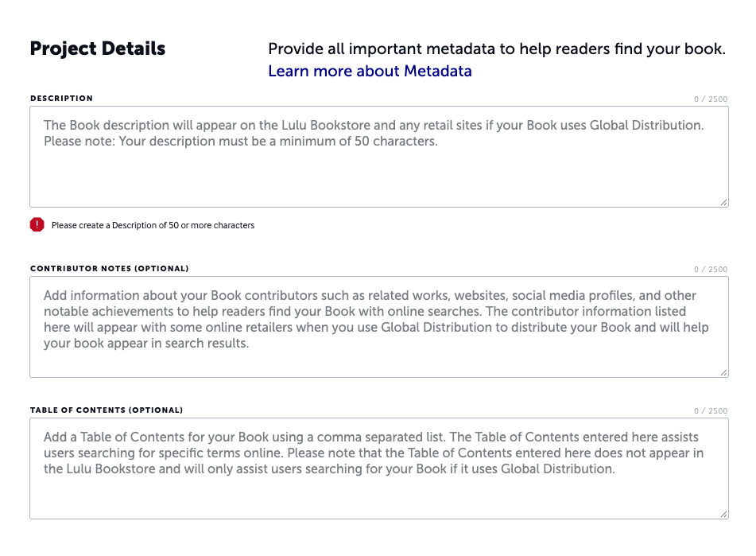Click the Description error message text
756x556 pixels.
click(153, 225)
